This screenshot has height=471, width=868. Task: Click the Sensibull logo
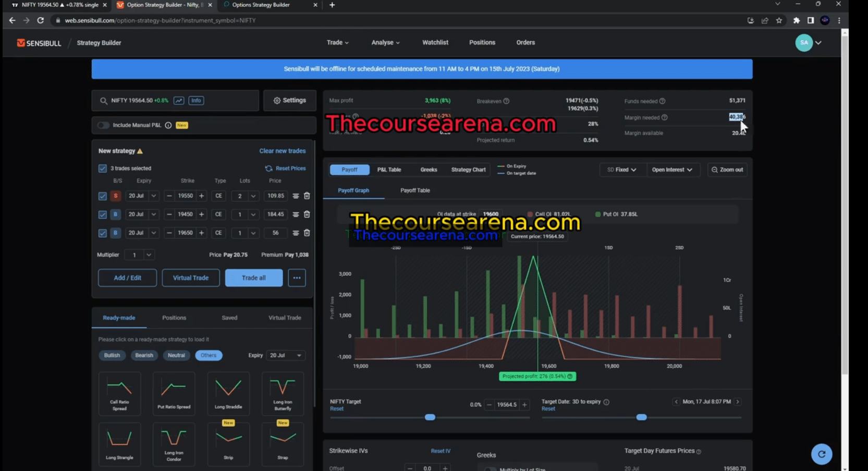point(39,43)
